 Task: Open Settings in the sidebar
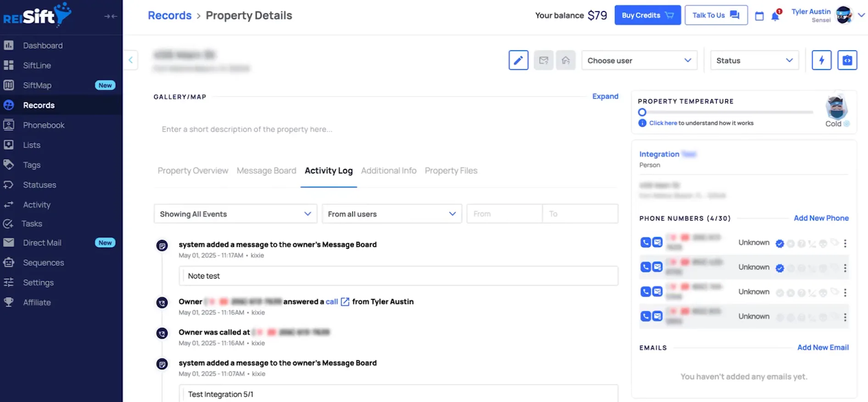pos(38,283)
